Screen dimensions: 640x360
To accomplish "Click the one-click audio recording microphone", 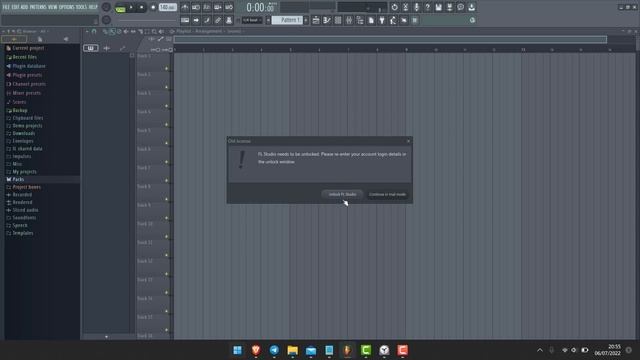I will click(416, 7).
